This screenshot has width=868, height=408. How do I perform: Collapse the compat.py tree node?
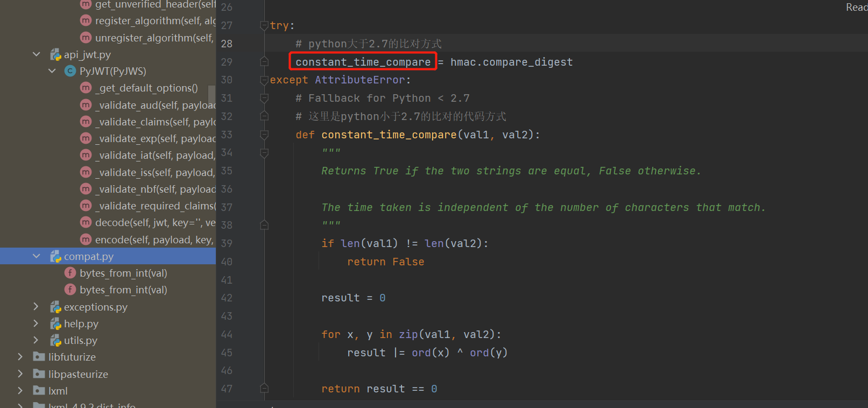click(x=36, y=256)
